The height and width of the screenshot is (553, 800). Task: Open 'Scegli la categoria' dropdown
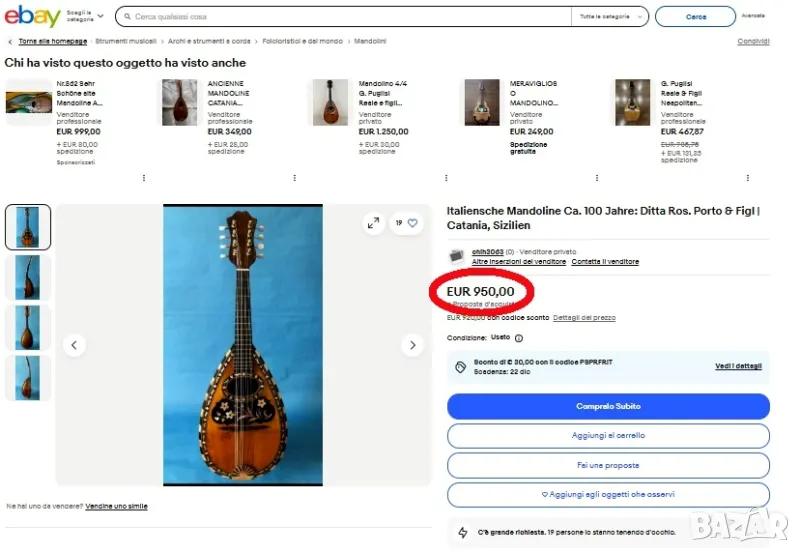pos(86,16)
